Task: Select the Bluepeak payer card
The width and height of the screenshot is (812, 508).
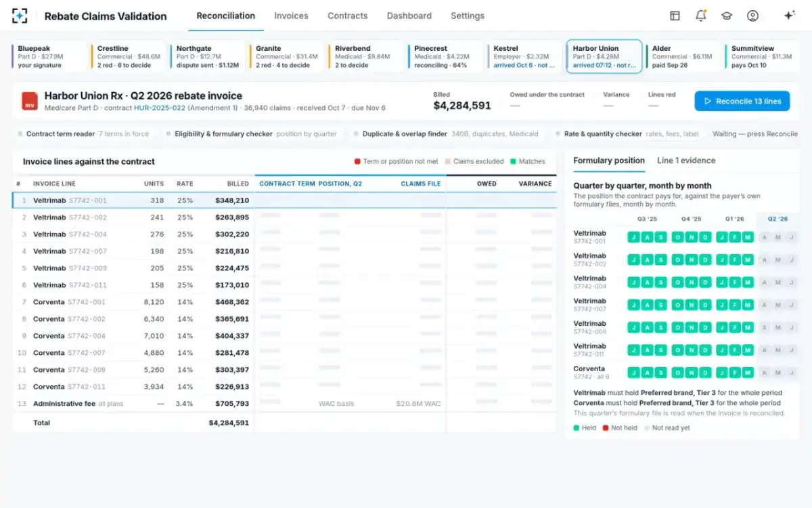Action: point(49,57)
